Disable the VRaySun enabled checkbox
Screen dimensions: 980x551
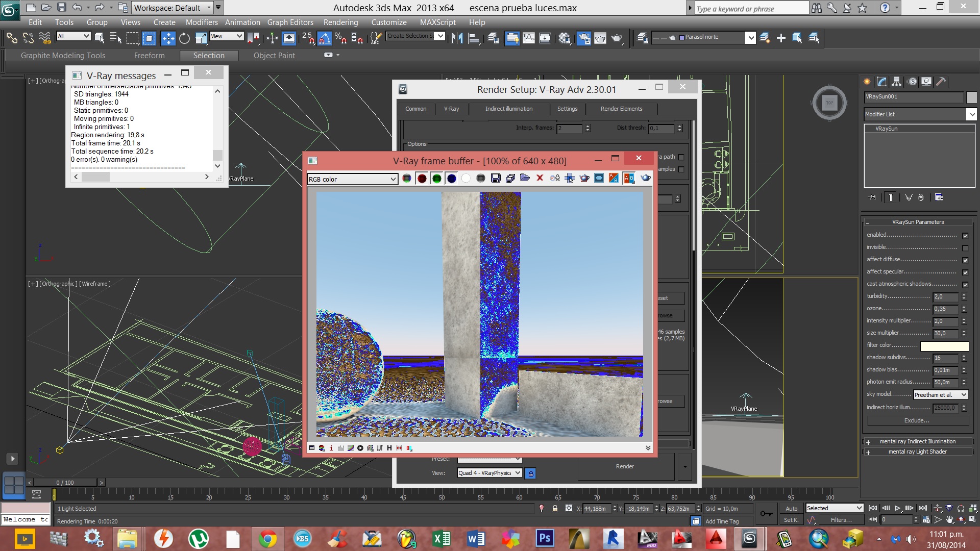tap(965, 236)
